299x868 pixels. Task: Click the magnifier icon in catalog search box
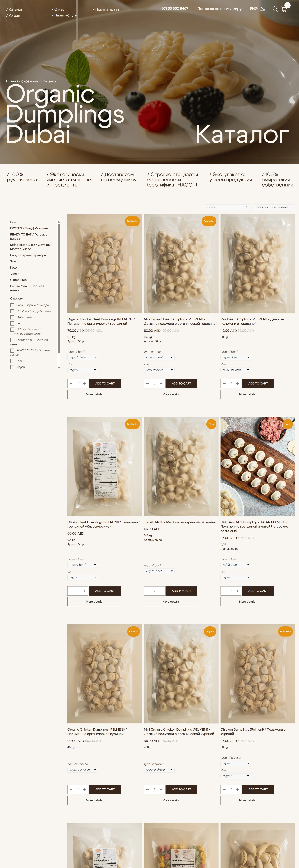click(x=247, y=207)
